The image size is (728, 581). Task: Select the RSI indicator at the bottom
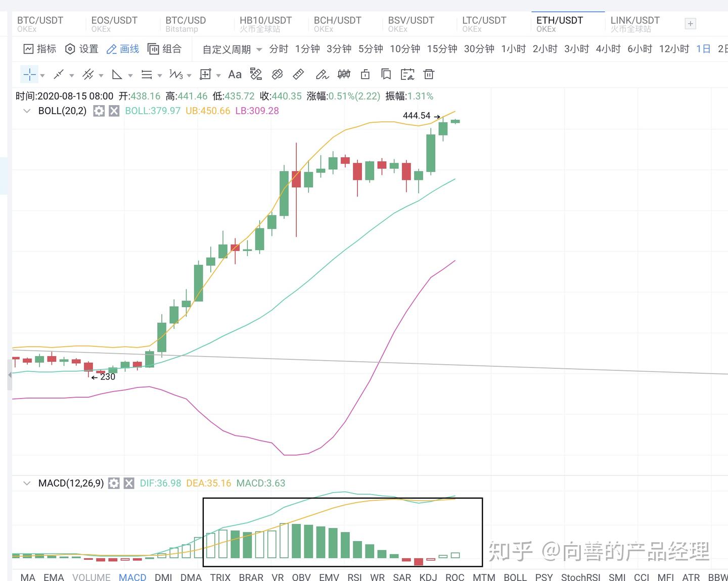click(354, 576)
